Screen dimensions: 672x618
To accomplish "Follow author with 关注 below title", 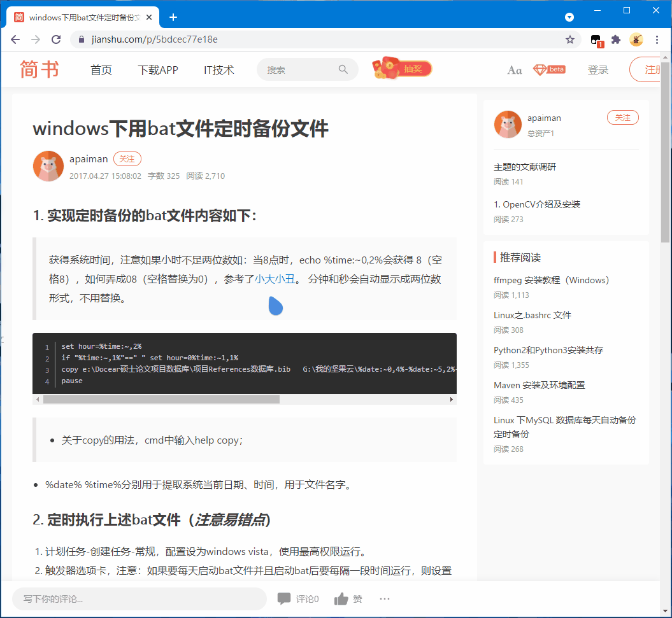I will coord(127,159).
